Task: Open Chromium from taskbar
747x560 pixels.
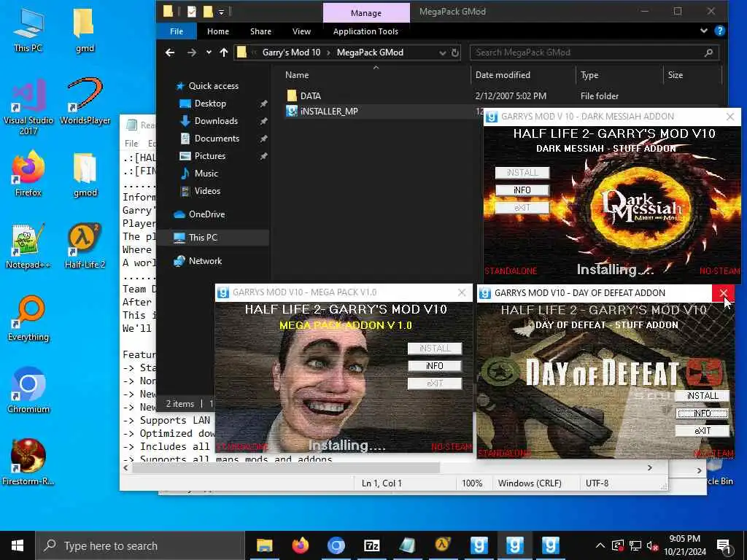Action: pos(336,545)
